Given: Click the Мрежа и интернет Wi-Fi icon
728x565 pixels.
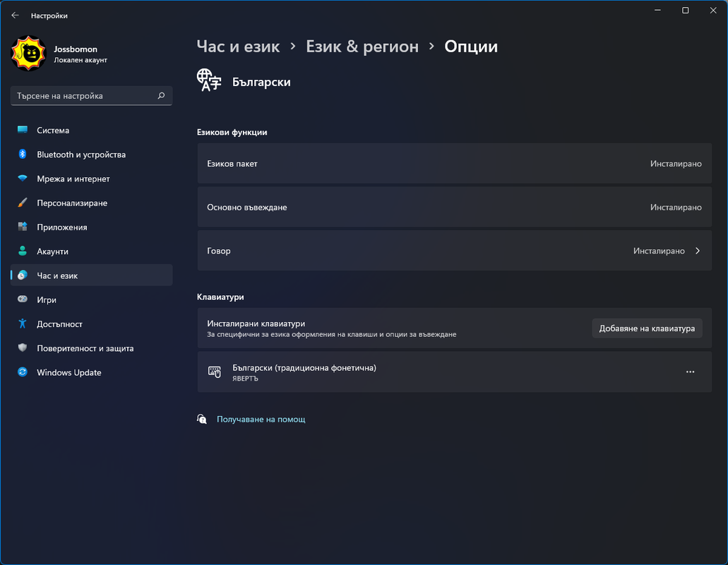Looking at the screenshot, I should (23, 178).
